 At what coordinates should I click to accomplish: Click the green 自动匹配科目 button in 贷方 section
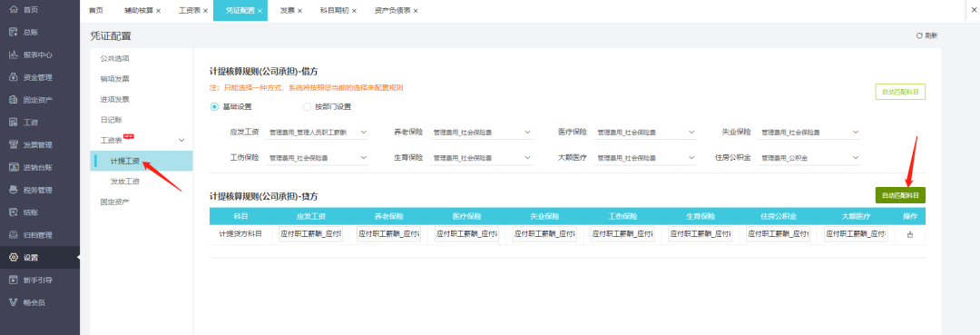click(900, 195)
